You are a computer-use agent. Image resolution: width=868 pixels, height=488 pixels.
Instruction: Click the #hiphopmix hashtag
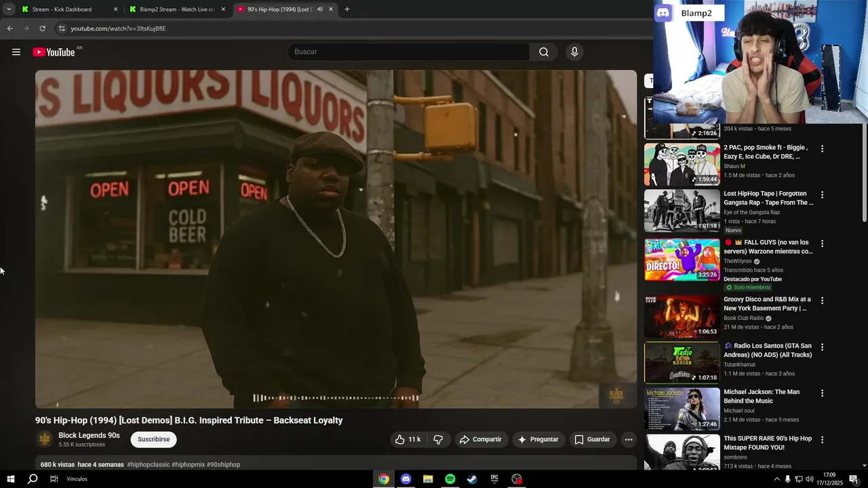[188, 465]
